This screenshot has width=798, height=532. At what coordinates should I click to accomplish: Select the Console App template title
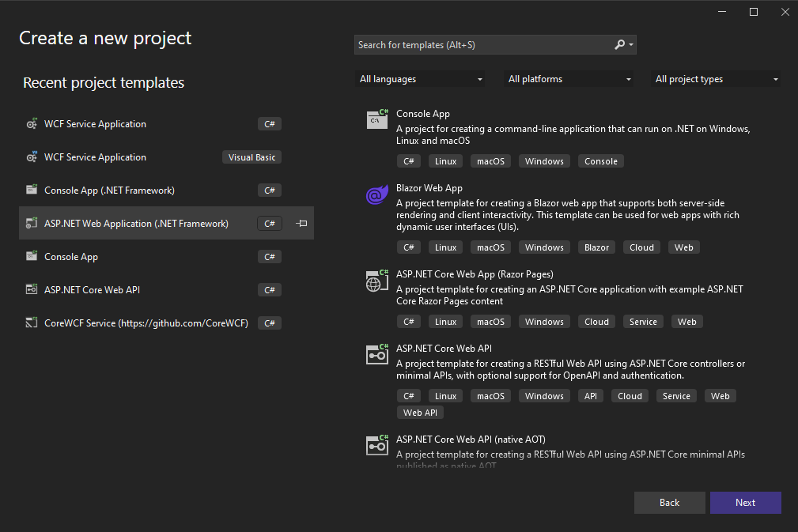tap(423, 114)
